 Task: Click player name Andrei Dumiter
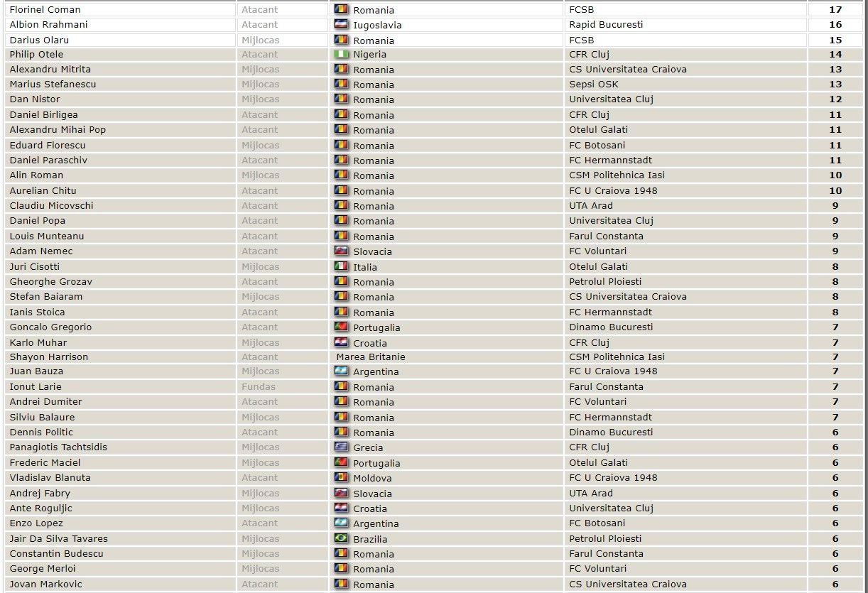click(46, 401)
